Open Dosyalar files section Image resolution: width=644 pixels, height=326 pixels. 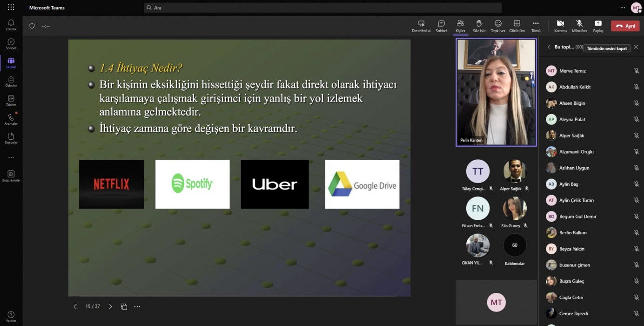point(11,138)
